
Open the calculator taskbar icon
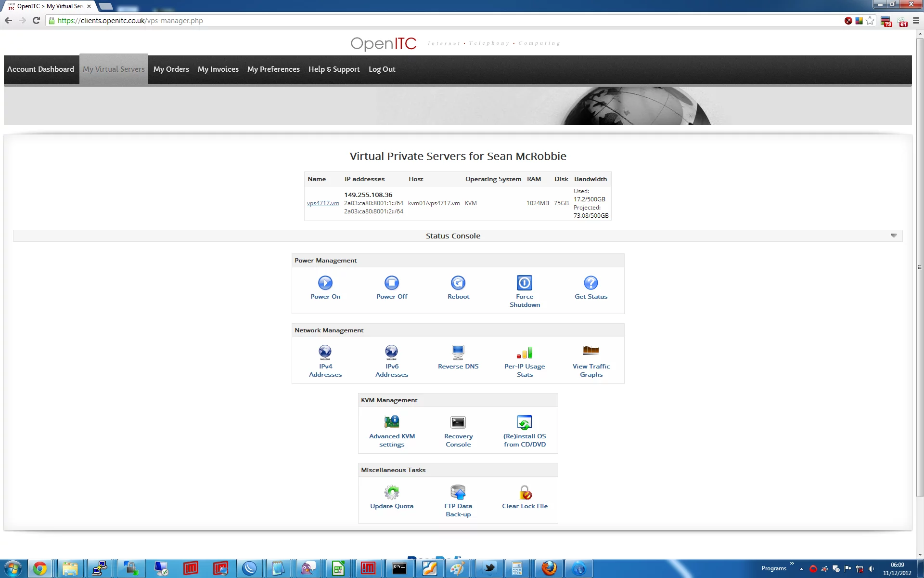517,569
